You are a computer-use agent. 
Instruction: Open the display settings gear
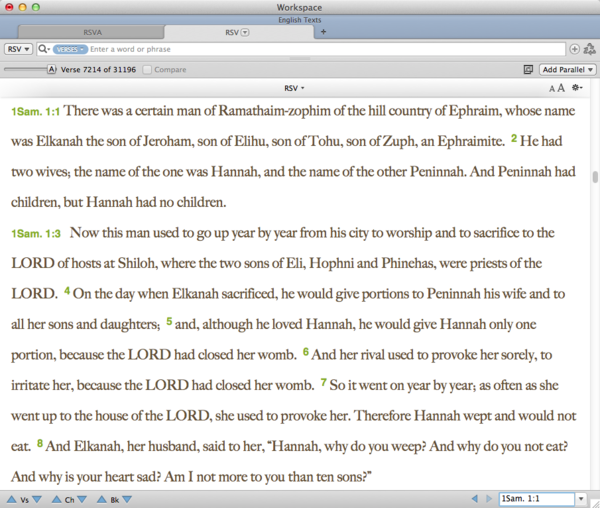tap(576, 88)
